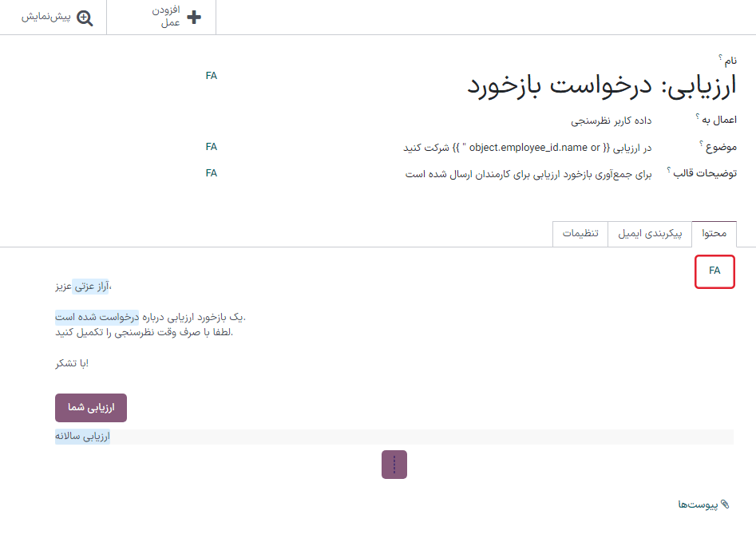Image resolution: width=756 pixels, height=542 pixels.
Task: Click the paperclip icon near پیوست‌ها
Action: pyautogui.click(x=725, y=504)
